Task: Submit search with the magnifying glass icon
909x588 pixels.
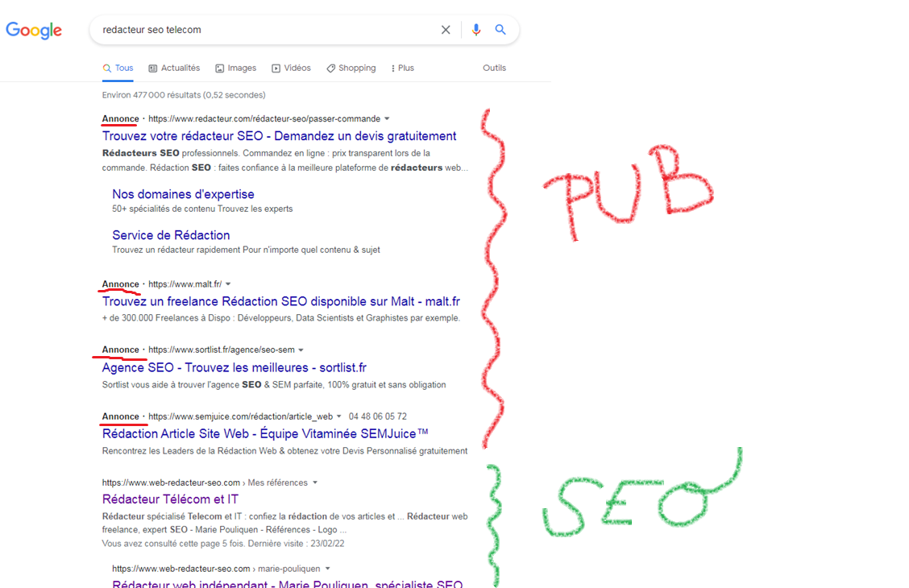Action: click(500, 30)
